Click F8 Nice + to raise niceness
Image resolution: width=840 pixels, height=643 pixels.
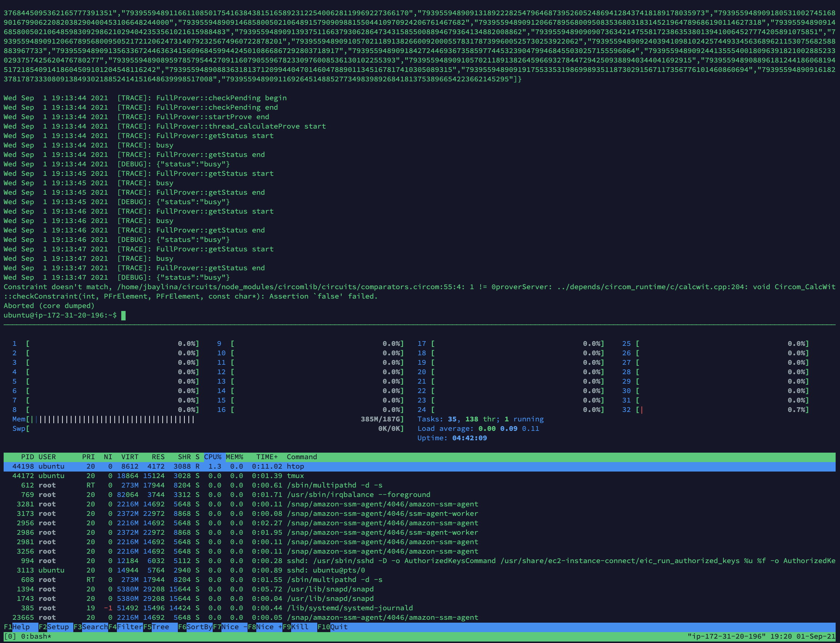[265, 627]
